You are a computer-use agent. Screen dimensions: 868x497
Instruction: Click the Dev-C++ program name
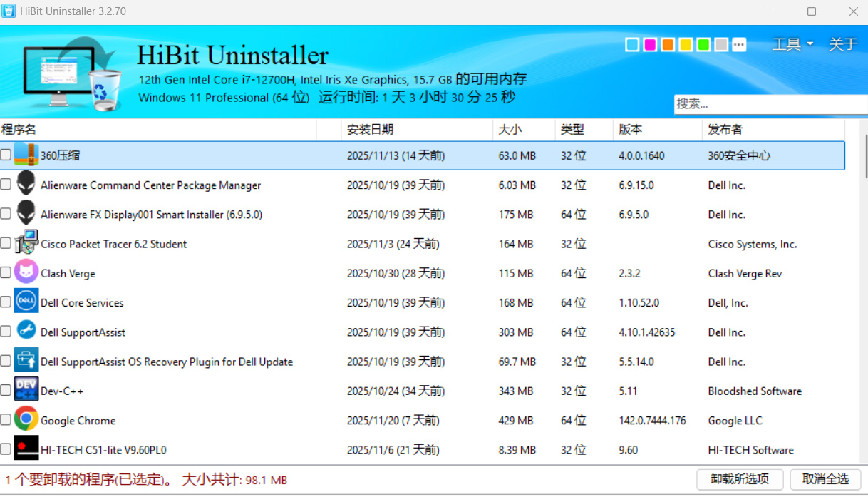[x=62, y=391]
